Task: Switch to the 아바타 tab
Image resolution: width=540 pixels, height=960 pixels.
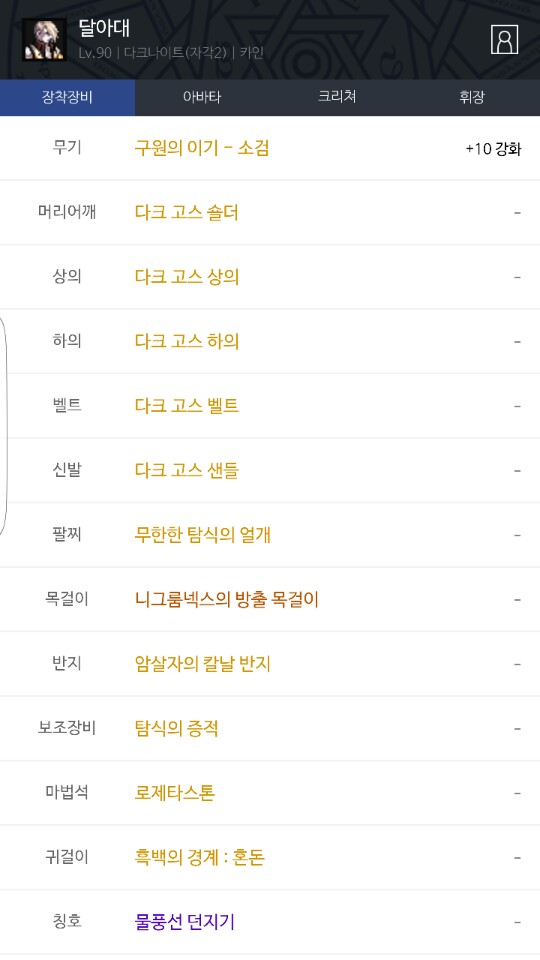Action: tap(202, 97)
